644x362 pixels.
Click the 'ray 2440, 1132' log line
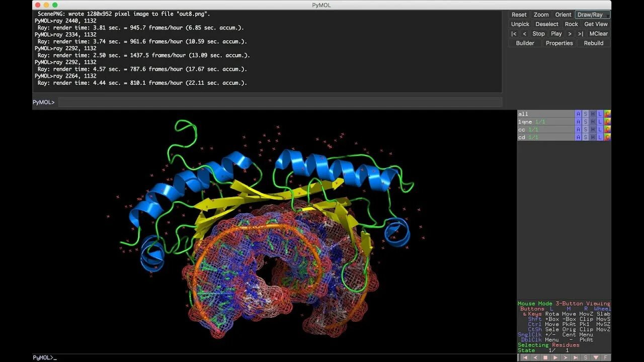point(65,21)
